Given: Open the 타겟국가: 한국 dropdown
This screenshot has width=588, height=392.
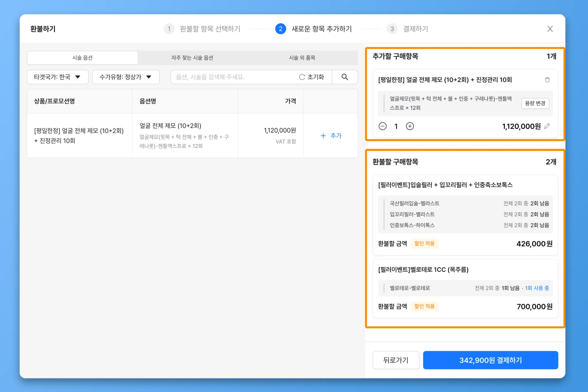Looking at the screenshot, I should click(57, 77).
